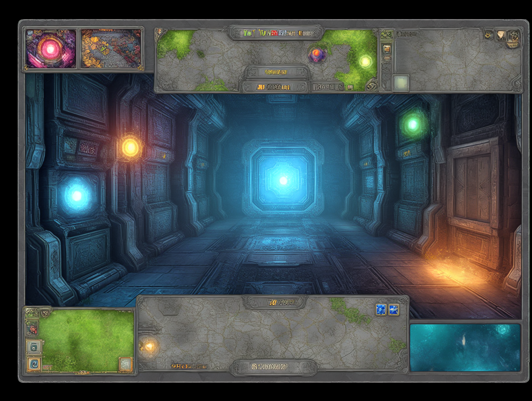Select the glowing yellow-green orb in top panel

365,62
